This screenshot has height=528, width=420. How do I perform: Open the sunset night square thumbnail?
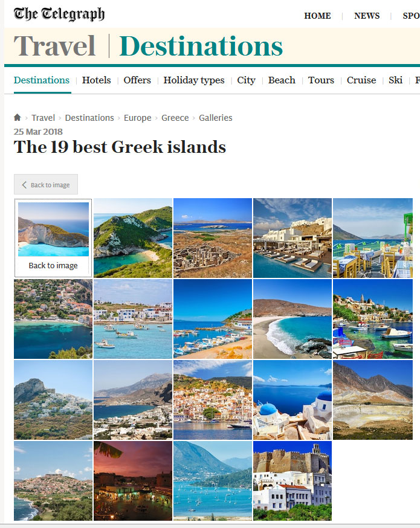(x=133, y=481)
